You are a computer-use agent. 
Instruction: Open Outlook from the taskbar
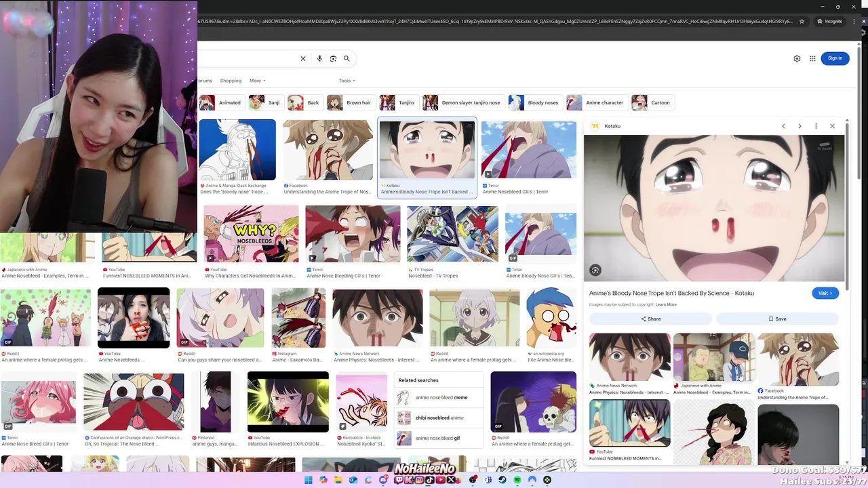click(x=353, y=480)
